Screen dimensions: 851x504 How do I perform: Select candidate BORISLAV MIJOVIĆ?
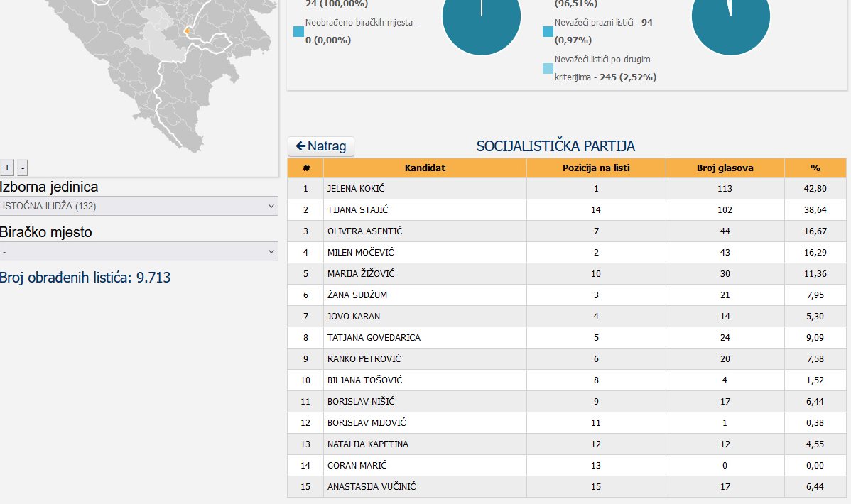pos(367,422)
